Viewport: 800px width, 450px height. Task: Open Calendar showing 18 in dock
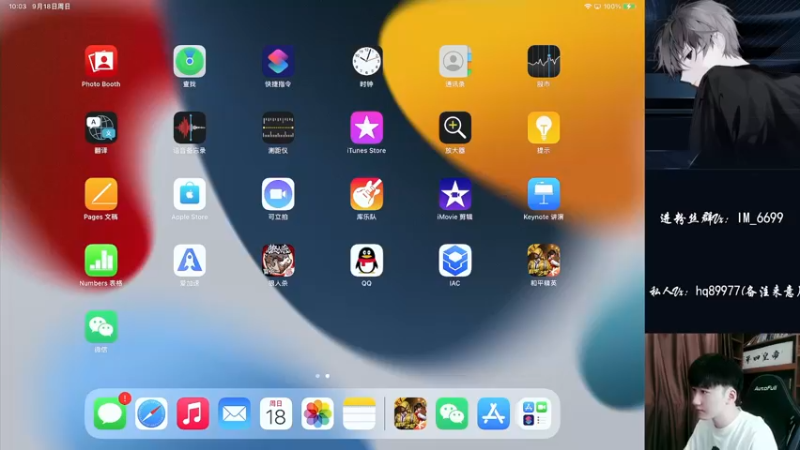276,413
